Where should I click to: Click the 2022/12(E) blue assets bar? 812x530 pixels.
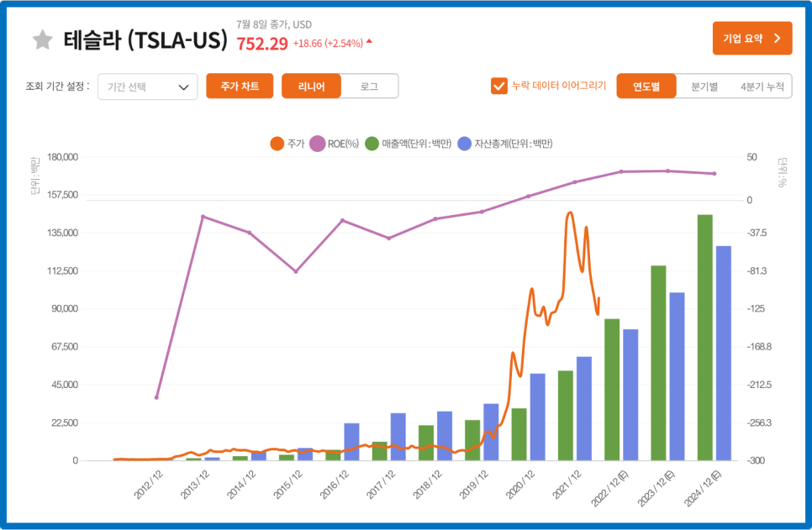coord(630,395)
